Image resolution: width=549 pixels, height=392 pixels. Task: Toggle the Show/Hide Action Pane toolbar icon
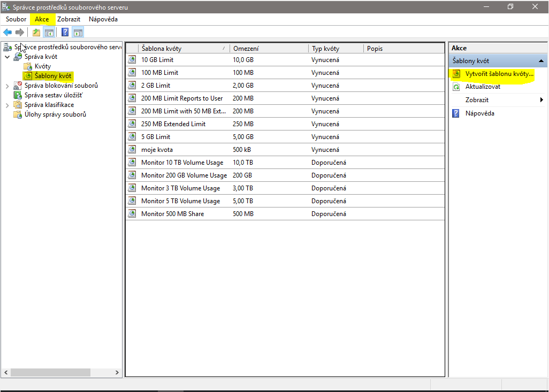coord(78,33)
